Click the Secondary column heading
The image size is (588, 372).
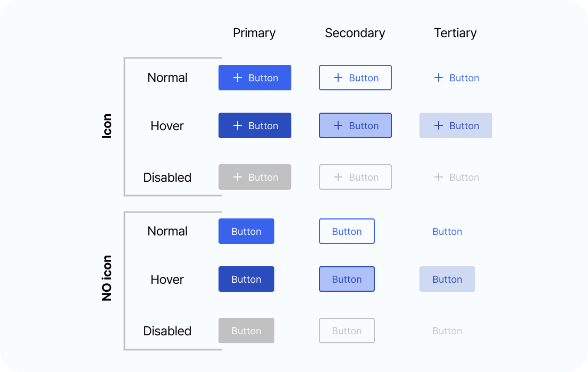point(355,33)
